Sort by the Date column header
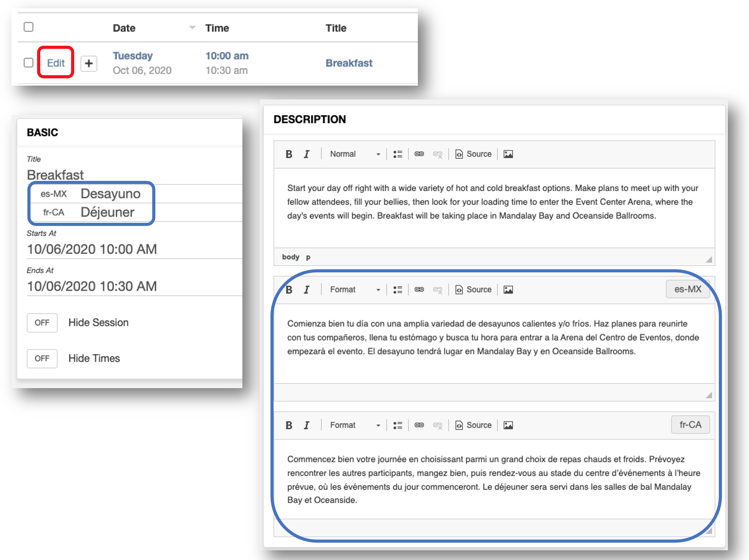 click(124, 28)
